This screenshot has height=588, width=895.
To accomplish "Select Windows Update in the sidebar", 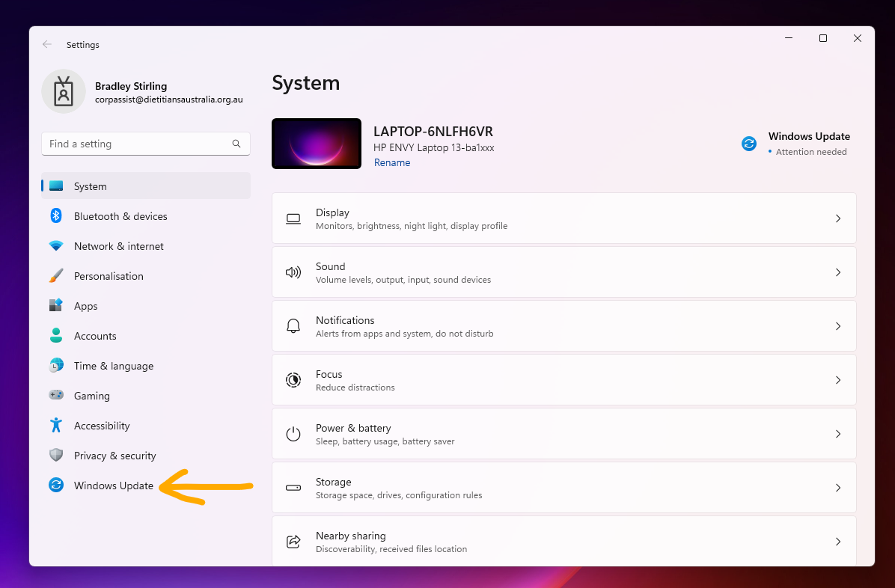I will (114, 486).
